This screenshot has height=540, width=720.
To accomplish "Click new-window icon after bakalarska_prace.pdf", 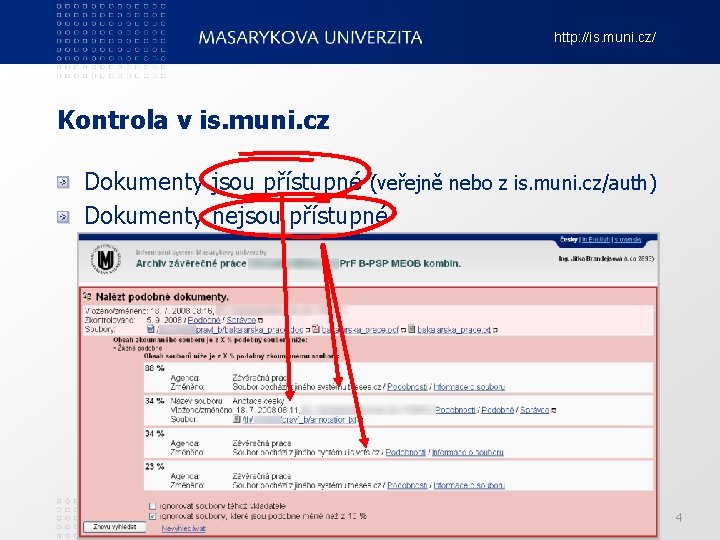I will [404, 330].
